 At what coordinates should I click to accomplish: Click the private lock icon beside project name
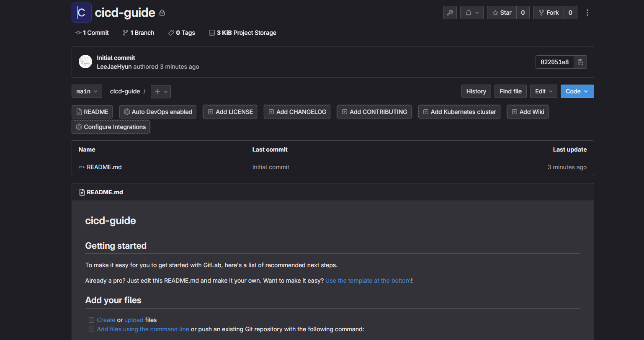click(x=162, y=13)
